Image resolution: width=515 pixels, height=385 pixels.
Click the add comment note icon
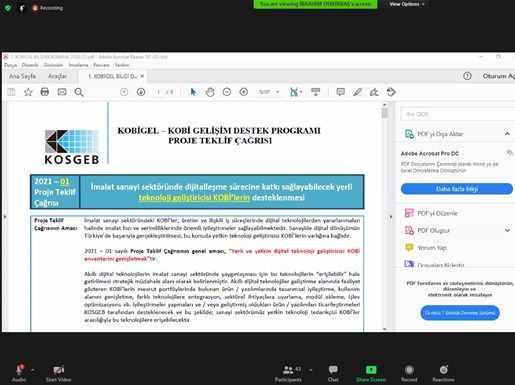340,92
